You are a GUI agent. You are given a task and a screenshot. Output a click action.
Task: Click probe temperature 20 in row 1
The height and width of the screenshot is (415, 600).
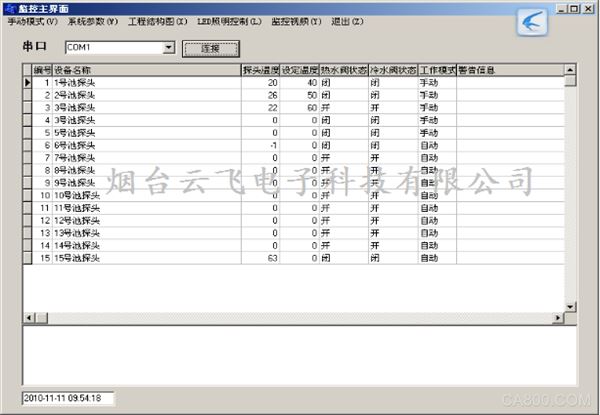[x=261, y=82]
